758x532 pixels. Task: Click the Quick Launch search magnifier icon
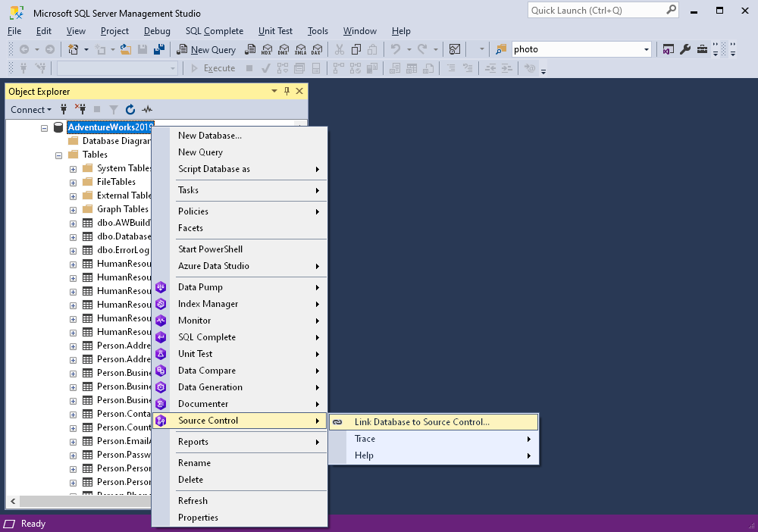671,10
